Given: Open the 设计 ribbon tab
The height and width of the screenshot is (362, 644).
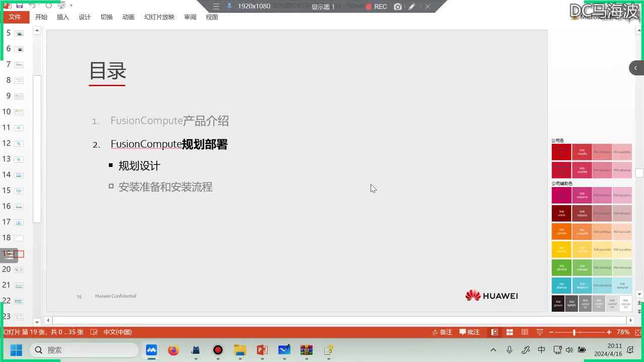Looking at the screenshot, I should tap(85, 17).
